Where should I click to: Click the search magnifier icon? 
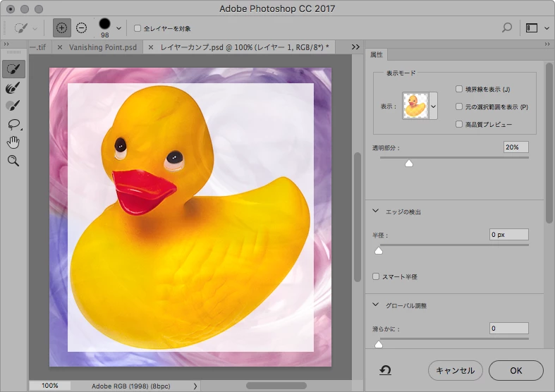(506, 28)
